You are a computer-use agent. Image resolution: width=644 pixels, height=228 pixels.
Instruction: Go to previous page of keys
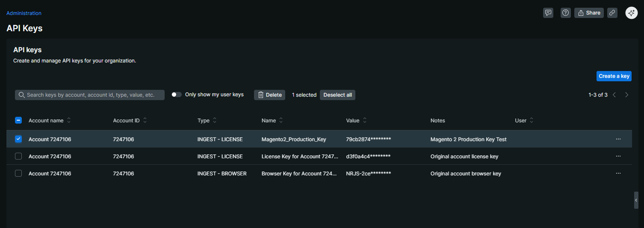614,95
